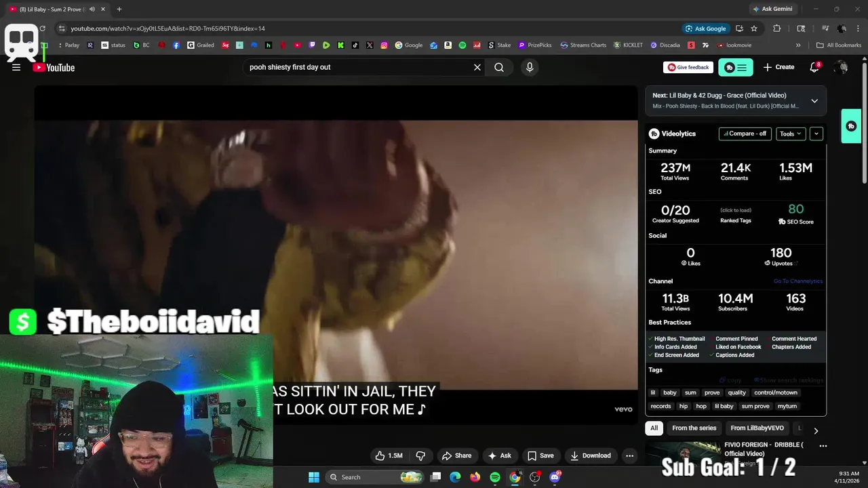Collapse the Videolytics panel with the chevron

(816, 134)
